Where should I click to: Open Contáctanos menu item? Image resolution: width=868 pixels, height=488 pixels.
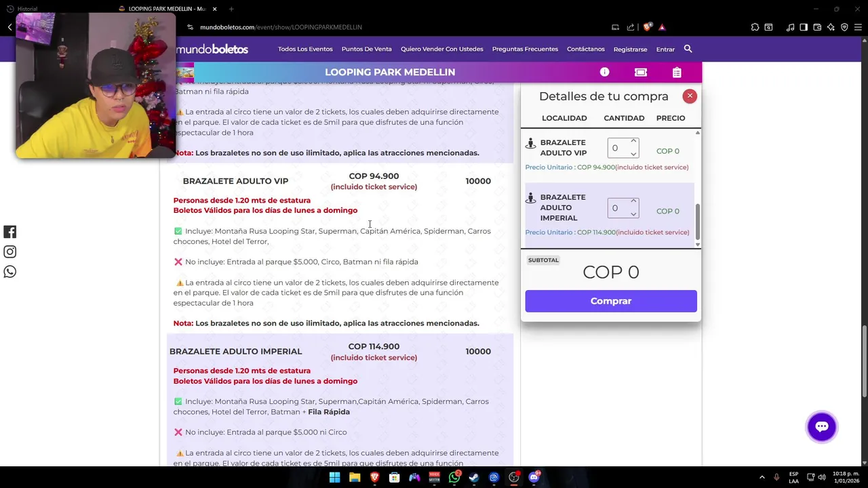(x=586, y=49)
